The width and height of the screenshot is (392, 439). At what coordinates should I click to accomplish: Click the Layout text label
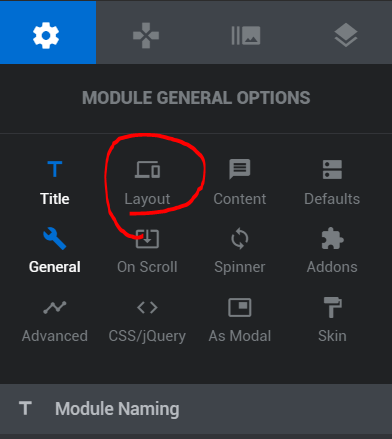pos(147,199)
